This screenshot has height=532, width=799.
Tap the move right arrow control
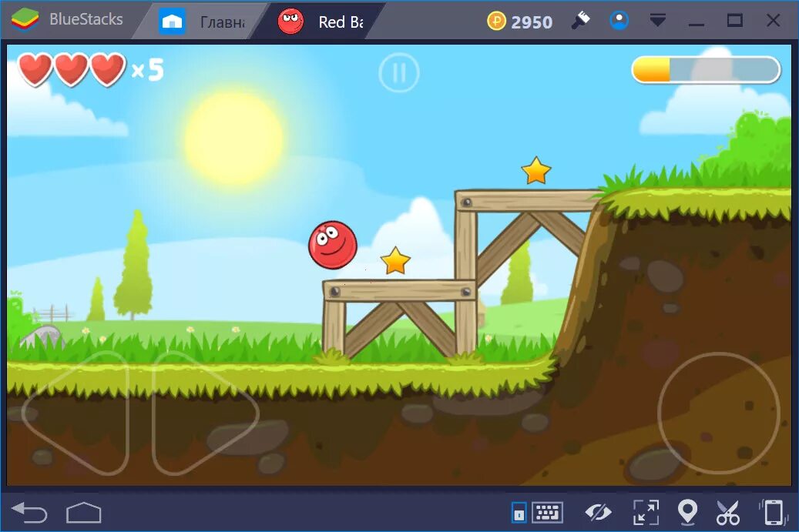(x=206, y=413)
